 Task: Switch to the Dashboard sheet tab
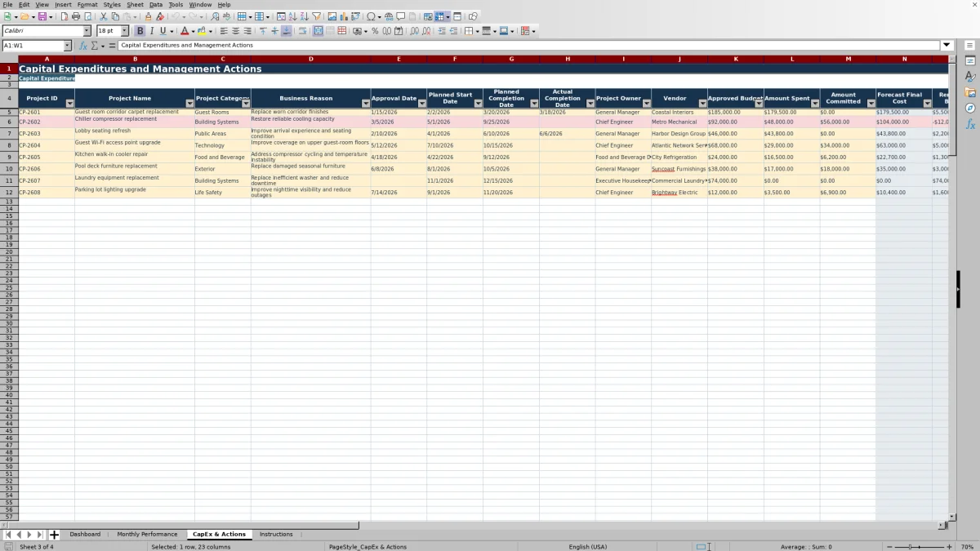(x=85, y=535)
